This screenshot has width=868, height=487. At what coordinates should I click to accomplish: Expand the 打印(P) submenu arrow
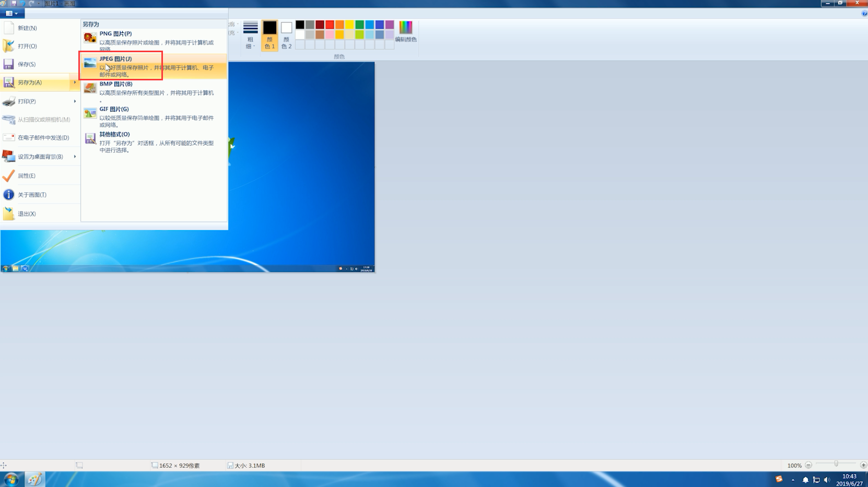(x=75, y=101)
